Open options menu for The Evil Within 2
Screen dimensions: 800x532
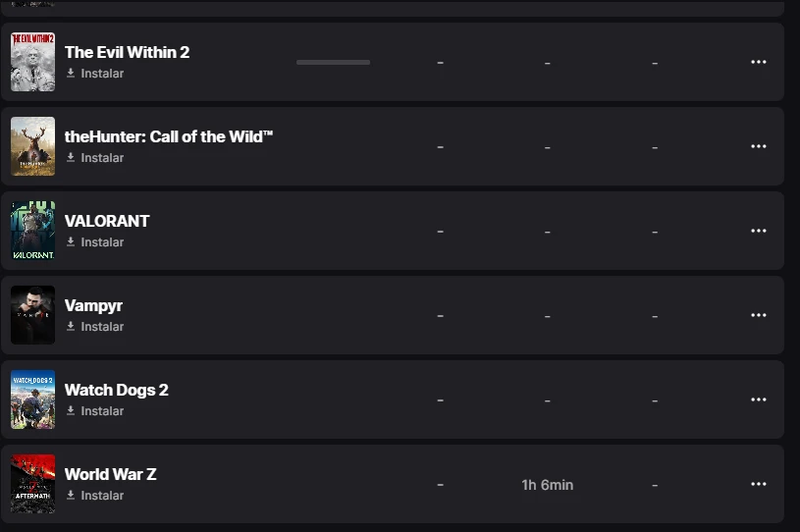[758, 62]
